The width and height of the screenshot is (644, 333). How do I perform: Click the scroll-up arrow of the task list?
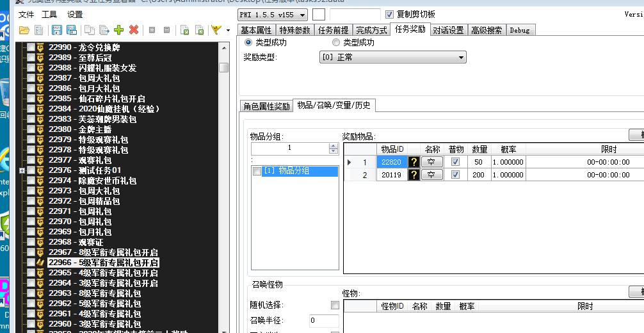tap(224, 47)
